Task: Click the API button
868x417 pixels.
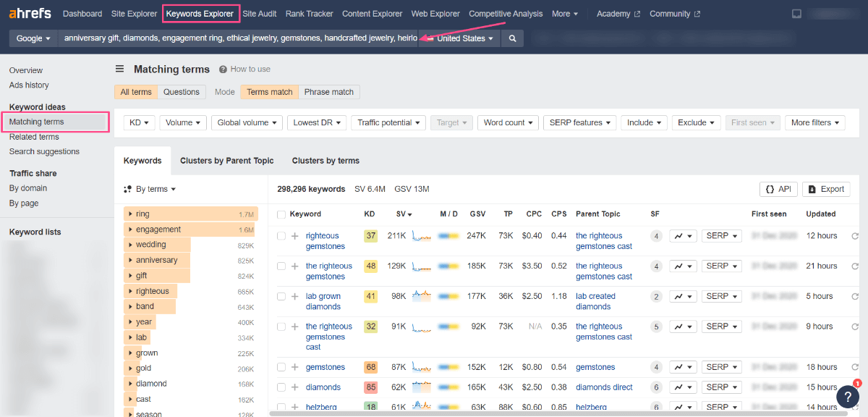Action: click(778, 189)
